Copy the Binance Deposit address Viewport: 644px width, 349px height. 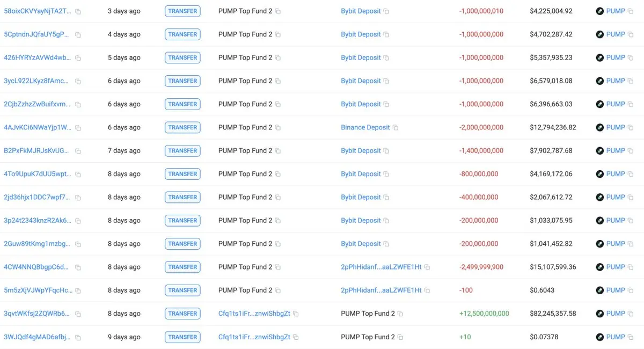(396, 128)
